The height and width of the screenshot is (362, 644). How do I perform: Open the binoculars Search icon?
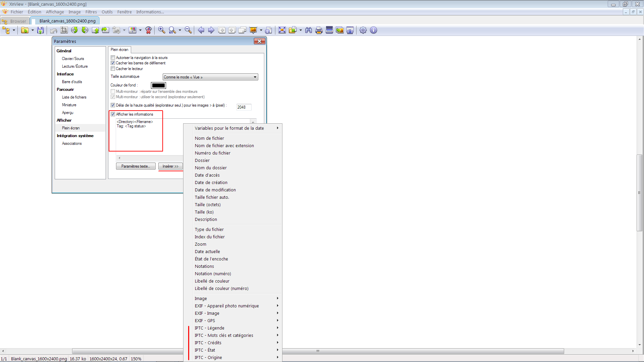point(309,31)
